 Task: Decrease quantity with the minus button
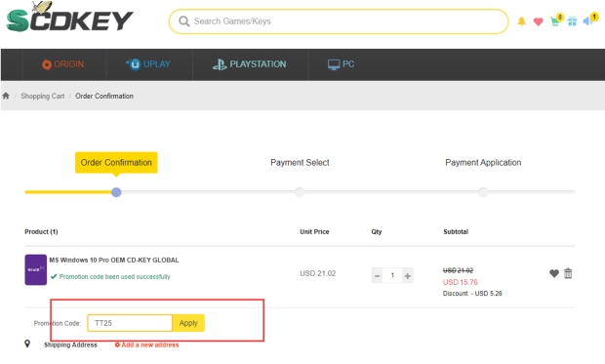pos(377,275)
